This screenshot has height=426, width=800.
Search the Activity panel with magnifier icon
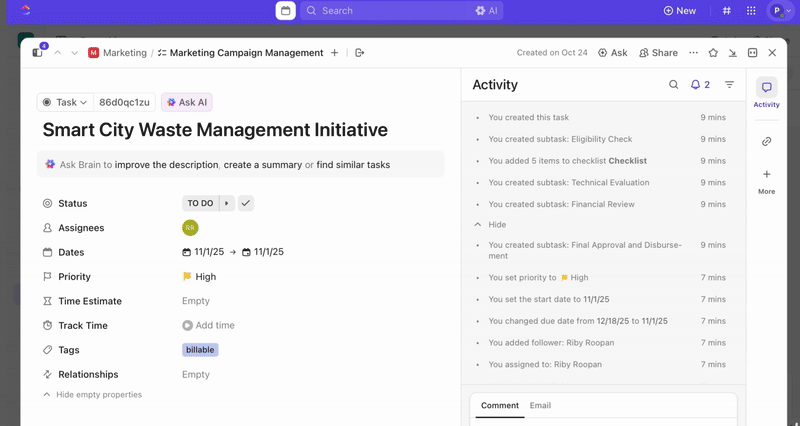[x=673, y=85]
